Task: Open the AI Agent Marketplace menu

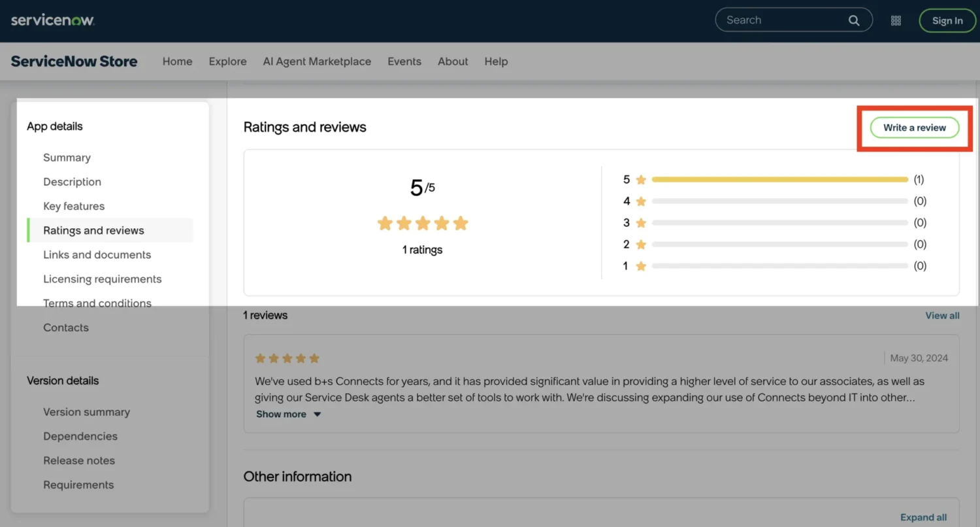Action: coord(317,61)
